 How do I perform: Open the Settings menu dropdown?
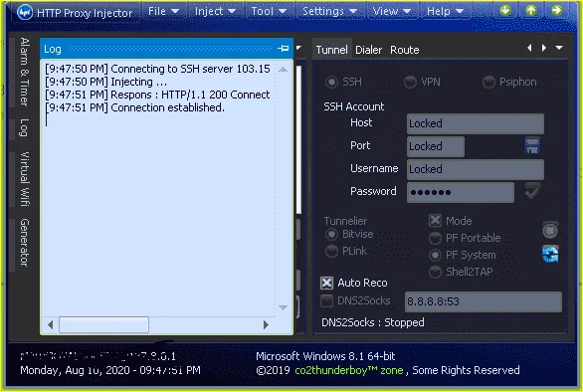pyautogui.click(x=329, y=11)
